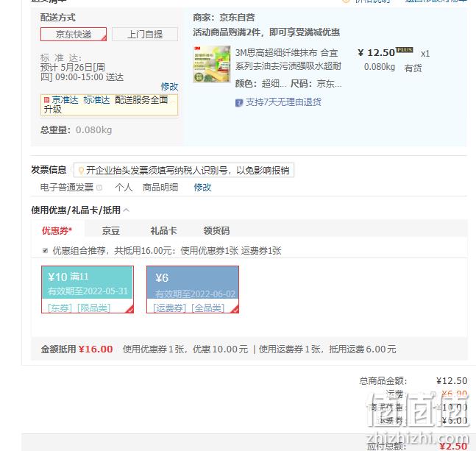Click 活动商品购满2件 promotion notice text

tap(266, 32)
